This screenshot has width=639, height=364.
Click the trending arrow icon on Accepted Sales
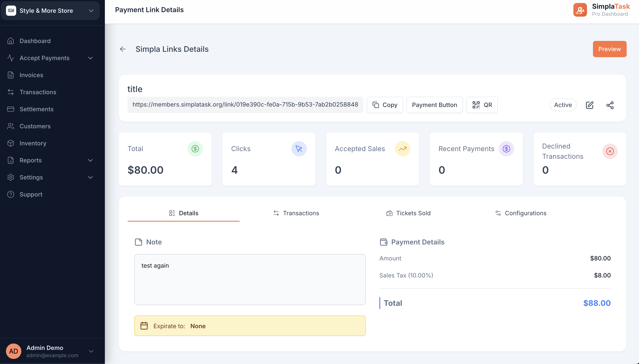(x=402, y=149)
